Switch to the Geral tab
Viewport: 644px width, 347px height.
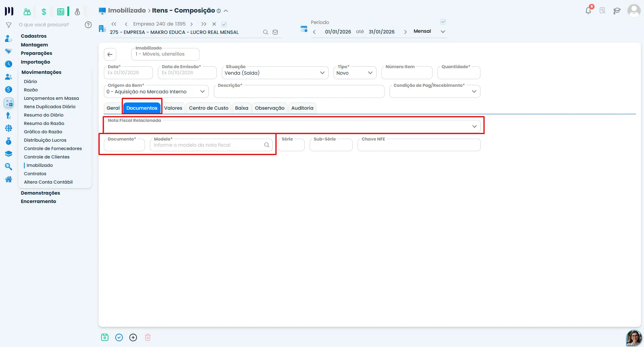click(113, 108)
